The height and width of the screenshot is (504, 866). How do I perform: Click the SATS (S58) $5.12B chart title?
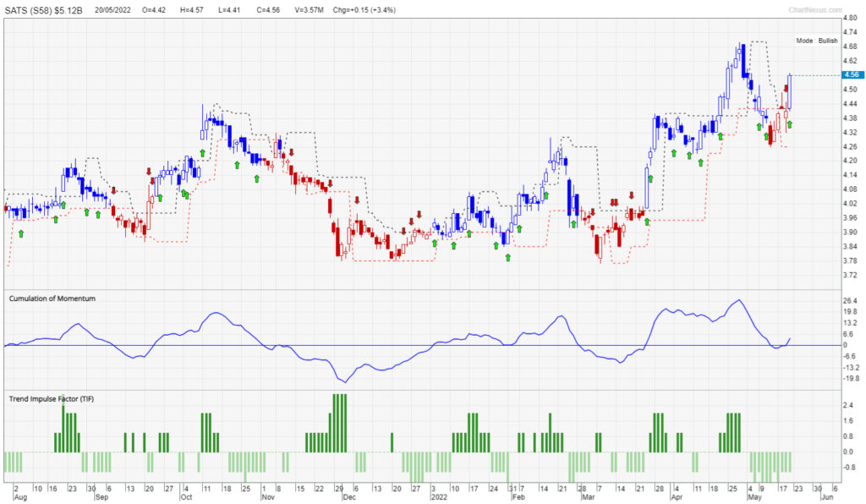pos(44,10)
